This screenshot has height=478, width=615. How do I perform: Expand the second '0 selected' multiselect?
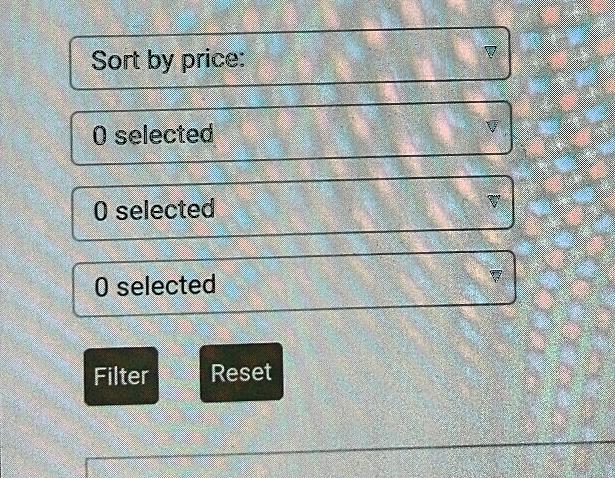(292, 209)
